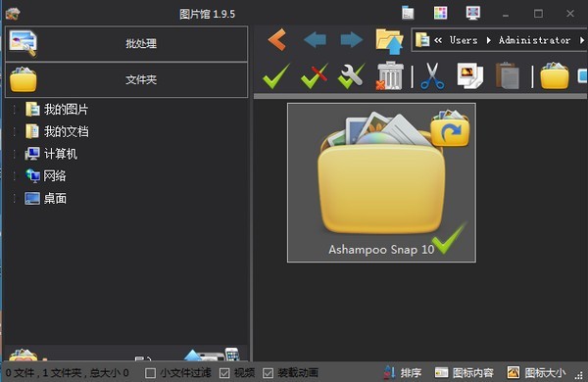
Task: Enable the 小文件过滤 checkbox
Action: coord(150,373)
